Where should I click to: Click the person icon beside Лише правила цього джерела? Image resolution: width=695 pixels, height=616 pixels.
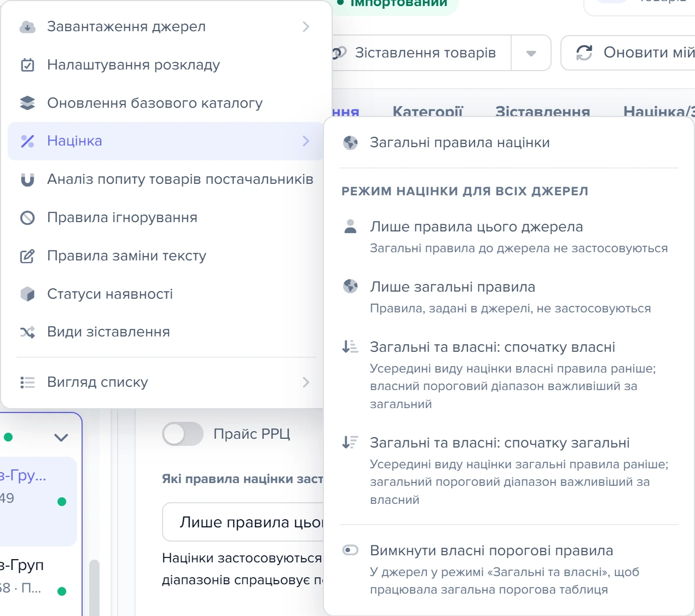pos(350,226)
